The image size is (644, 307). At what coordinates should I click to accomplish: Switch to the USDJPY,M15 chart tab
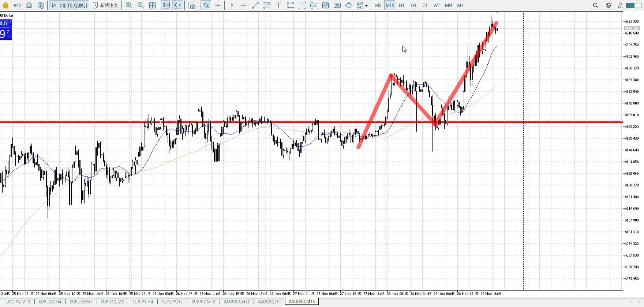(18, 302)
